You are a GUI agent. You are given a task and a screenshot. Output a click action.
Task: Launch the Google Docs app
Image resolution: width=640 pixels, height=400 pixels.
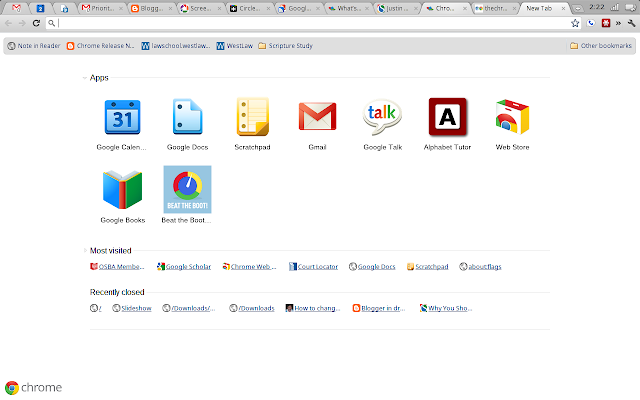coord(187,117)
